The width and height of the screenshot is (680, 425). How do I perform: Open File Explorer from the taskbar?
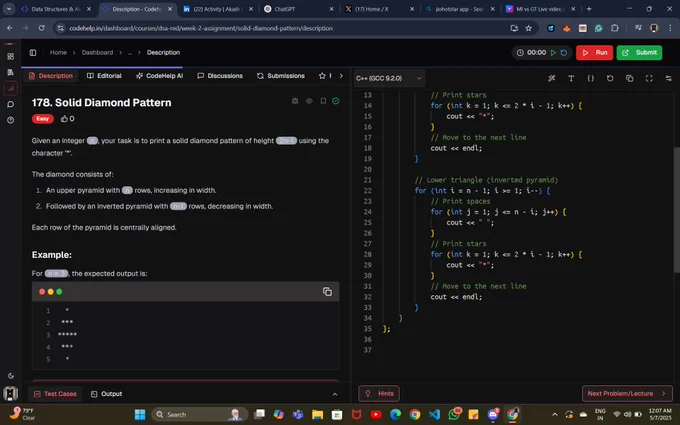pyautogui.click(x=317, y=415)
